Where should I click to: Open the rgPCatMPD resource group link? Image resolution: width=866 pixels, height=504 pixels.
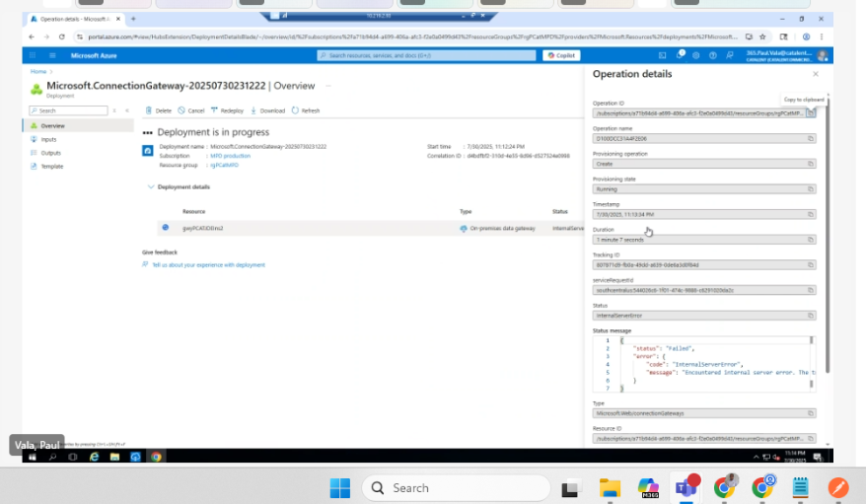224,165
